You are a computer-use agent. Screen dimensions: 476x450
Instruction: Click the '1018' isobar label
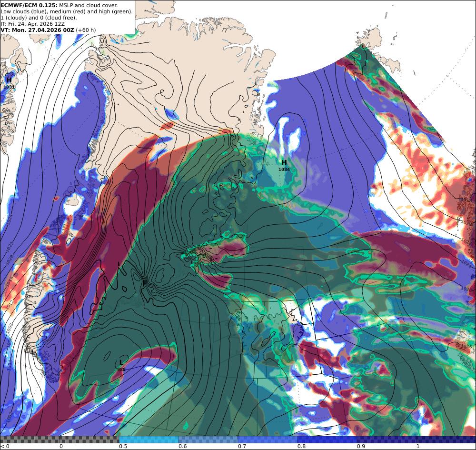[466, 200]
